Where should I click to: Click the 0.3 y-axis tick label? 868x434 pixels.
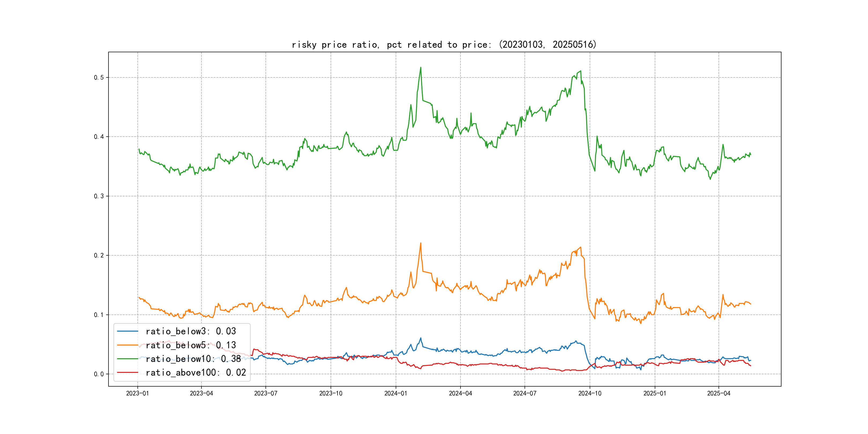[x=99, y=196]
